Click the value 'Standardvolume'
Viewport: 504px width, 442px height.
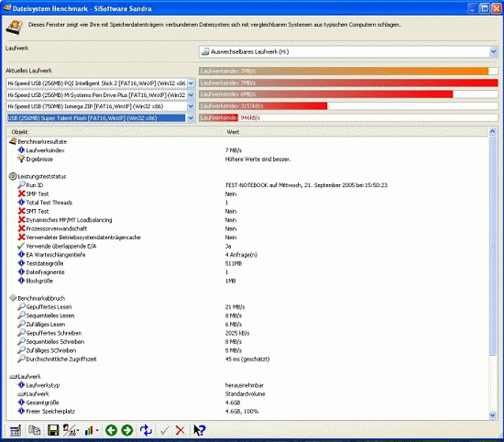[x=245, y=393]
